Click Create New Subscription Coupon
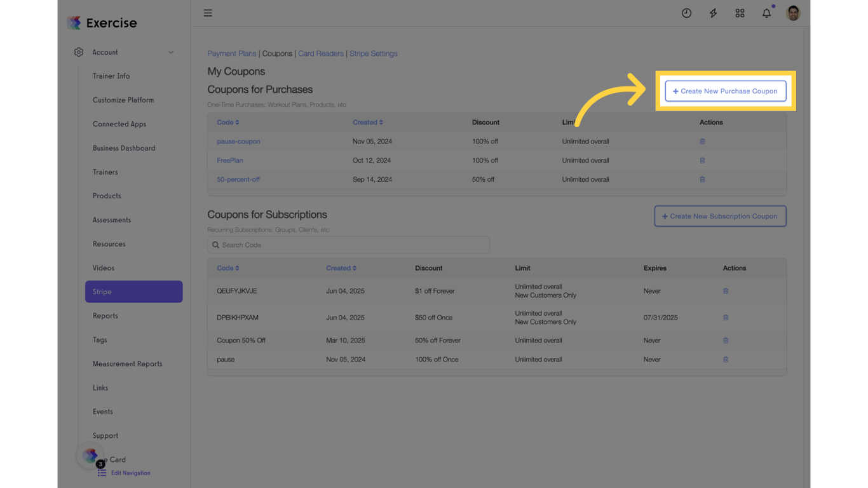Image resolution: width=868 pixels, height=488 pixels. pos(720,216)
